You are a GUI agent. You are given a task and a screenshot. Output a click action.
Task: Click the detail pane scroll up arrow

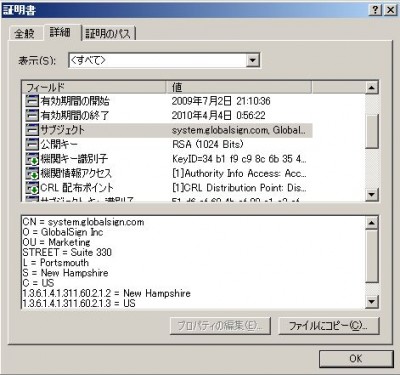click(371, 223)
